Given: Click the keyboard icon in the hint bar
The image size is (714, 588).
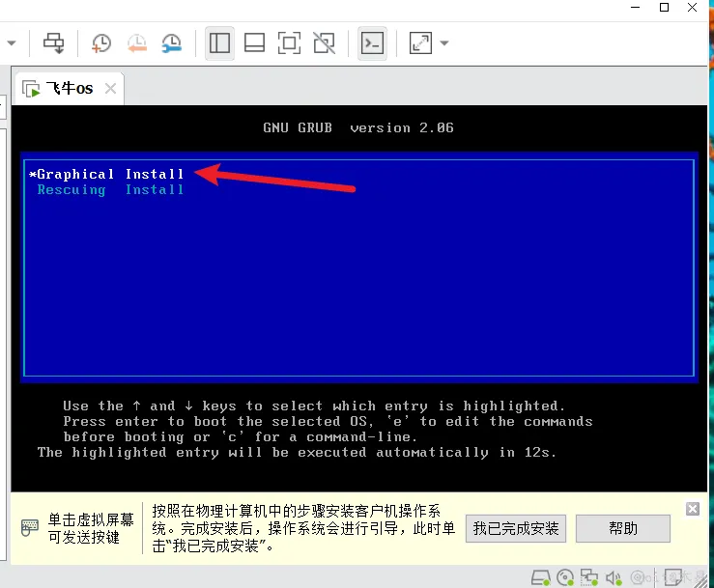Looking at the screenshot, I should [30, 527].
